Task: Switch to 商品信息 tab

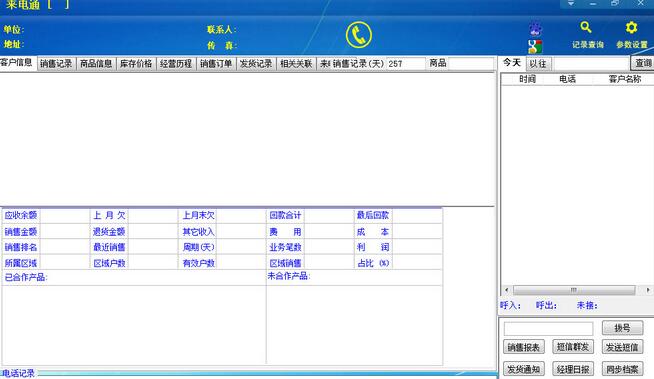Action: click(96, 64)
